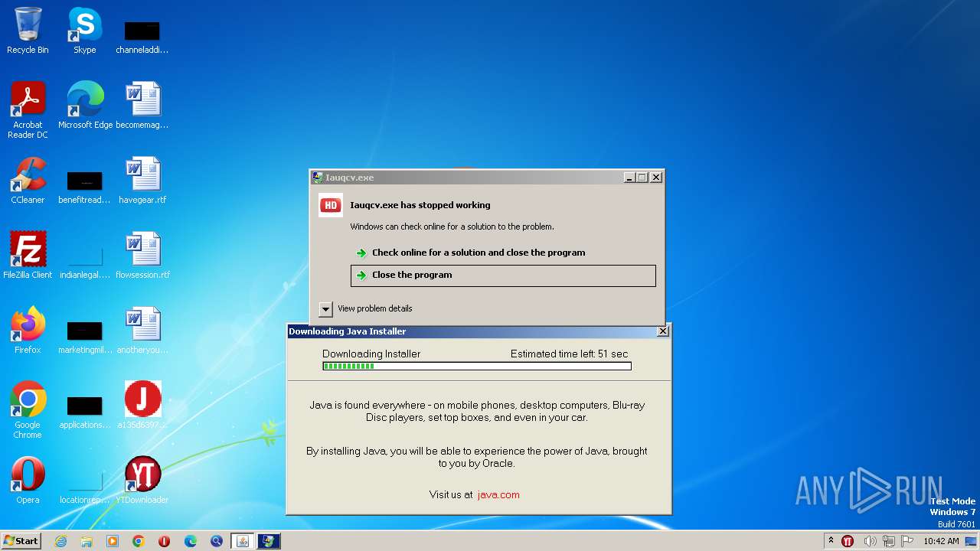Click the Java download progress bar

click(x=477, y=367)
